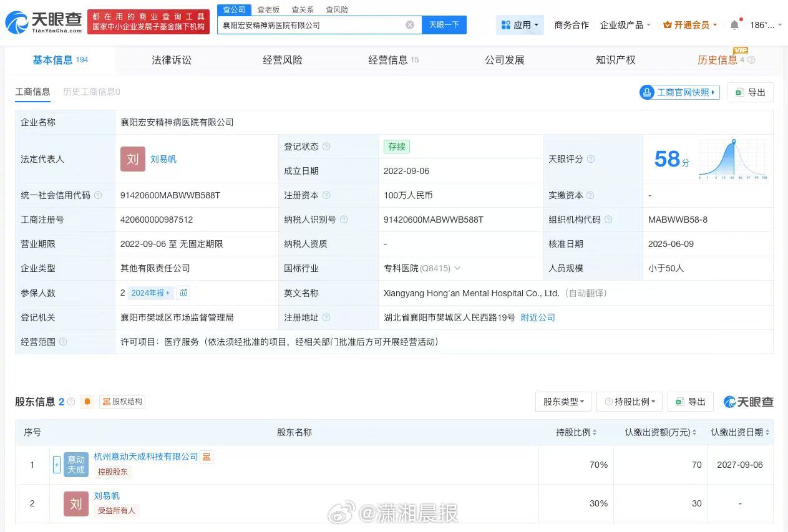Viewport: 788px width, 532px height.
Task: Open the 持股比例 filter dropdown
Action: [x=629, y=401]
